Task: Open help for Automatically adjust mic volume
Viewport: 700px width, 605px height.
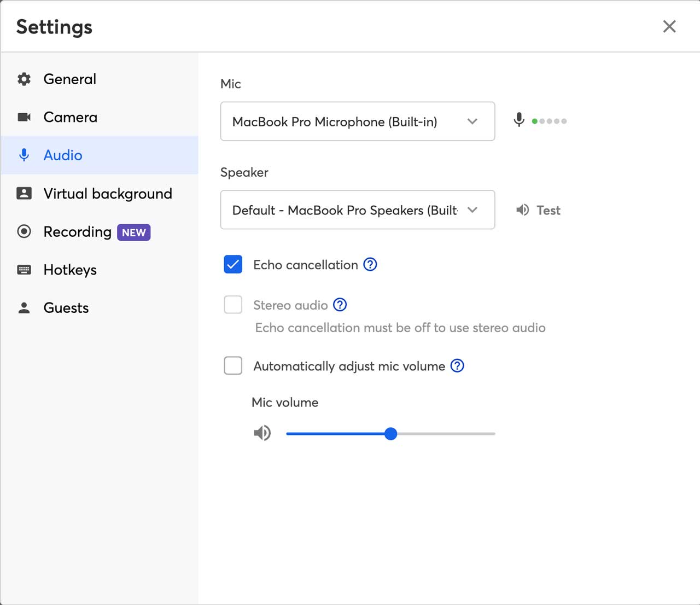Action: 457,365
